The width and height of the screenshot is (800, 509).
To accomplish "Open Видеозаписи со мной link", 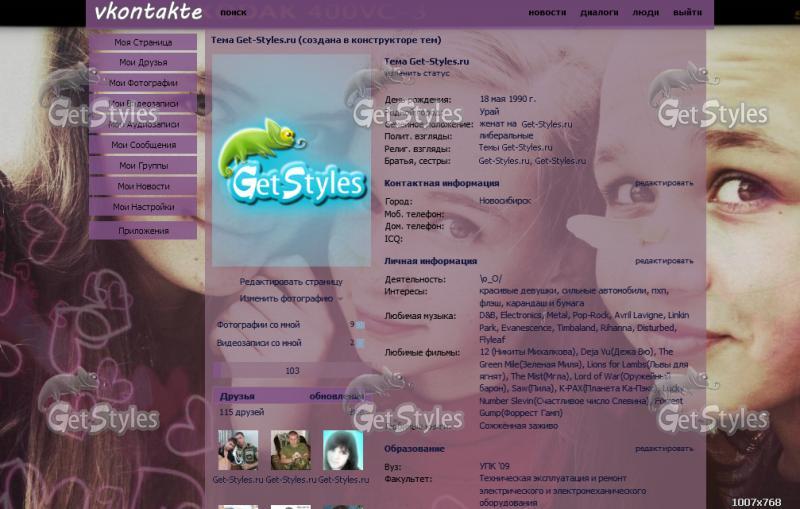I will (x=259, y=343).
